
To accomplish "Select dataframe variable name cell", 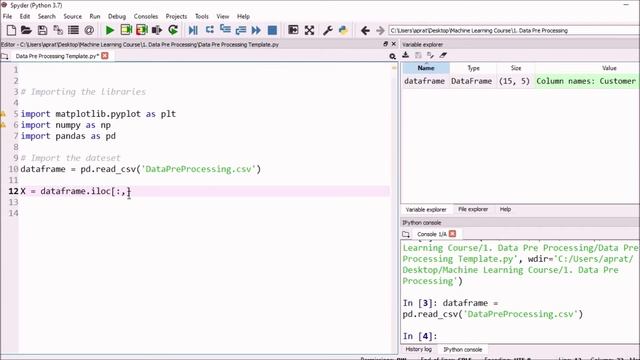I will (x=424, y=81).
